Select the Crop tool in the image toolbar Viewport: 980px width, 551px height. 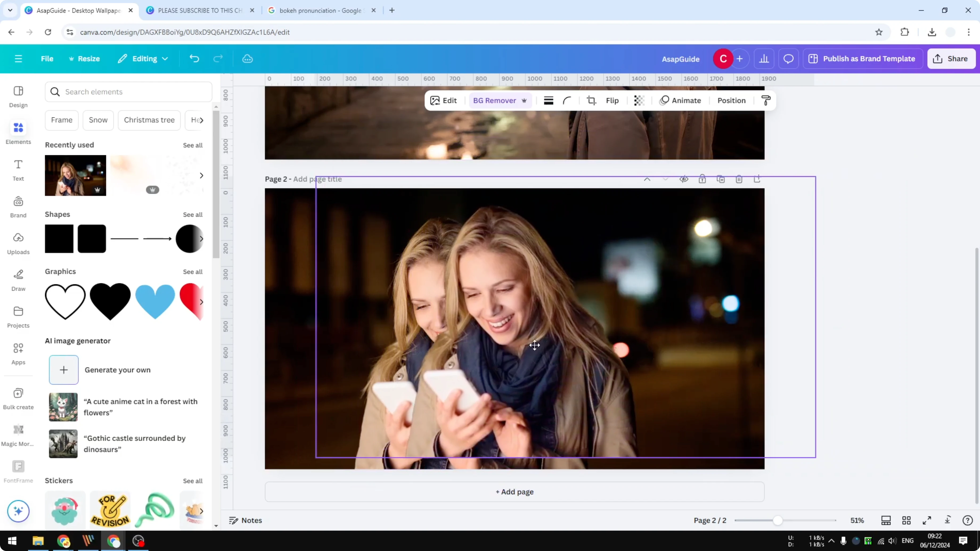(x=591, y=100)
